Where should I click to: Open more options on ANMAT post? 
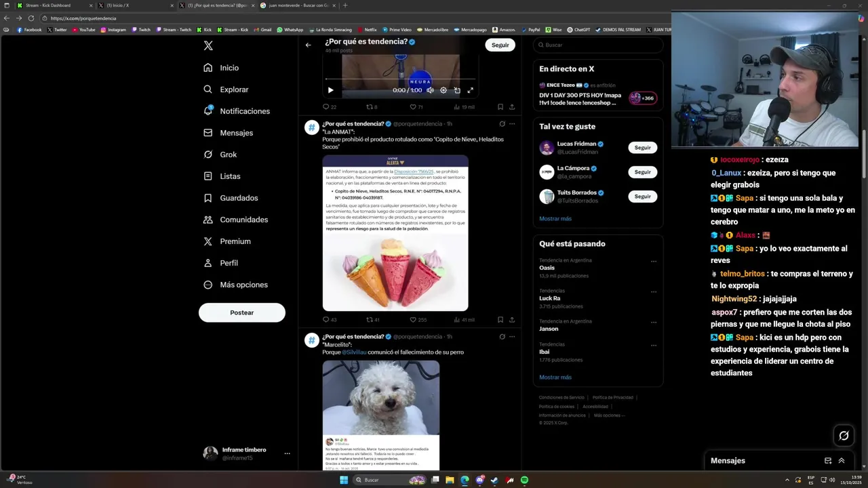pyautogui.click(x=512, y=124)
